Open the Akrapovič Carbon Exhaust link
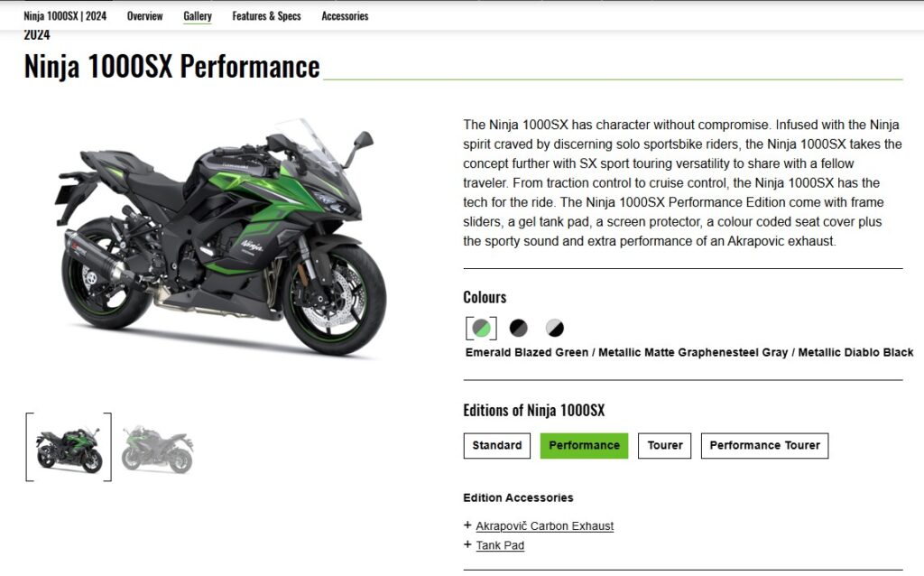 point(544,525)
